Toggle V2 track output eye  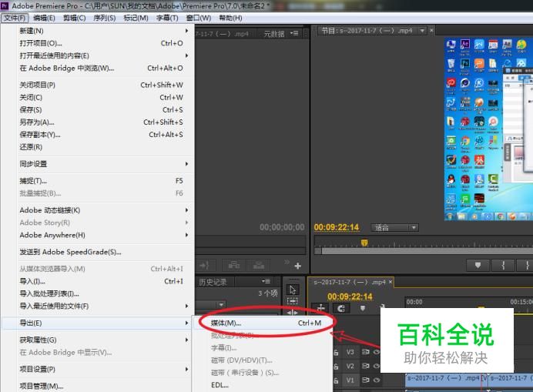(x=377, y=366)
